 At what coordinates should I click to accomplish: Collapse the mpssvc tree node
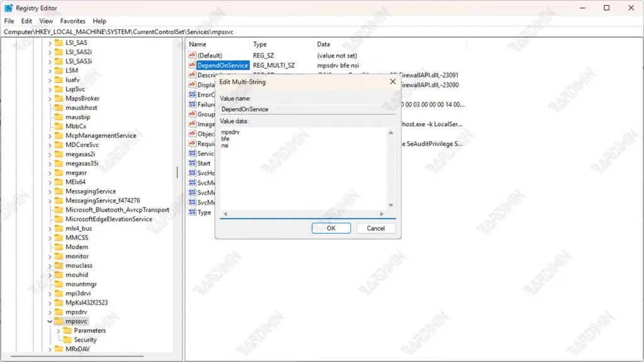click(x=50, y=321)
